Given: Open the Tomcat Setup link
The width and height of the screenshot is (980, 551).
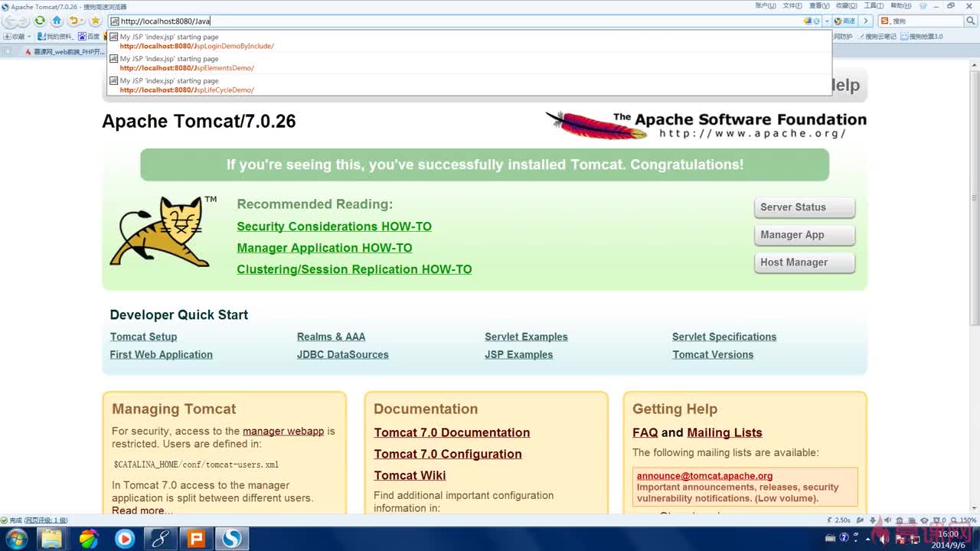Looking at the screenshot, I should coord(143,337).
